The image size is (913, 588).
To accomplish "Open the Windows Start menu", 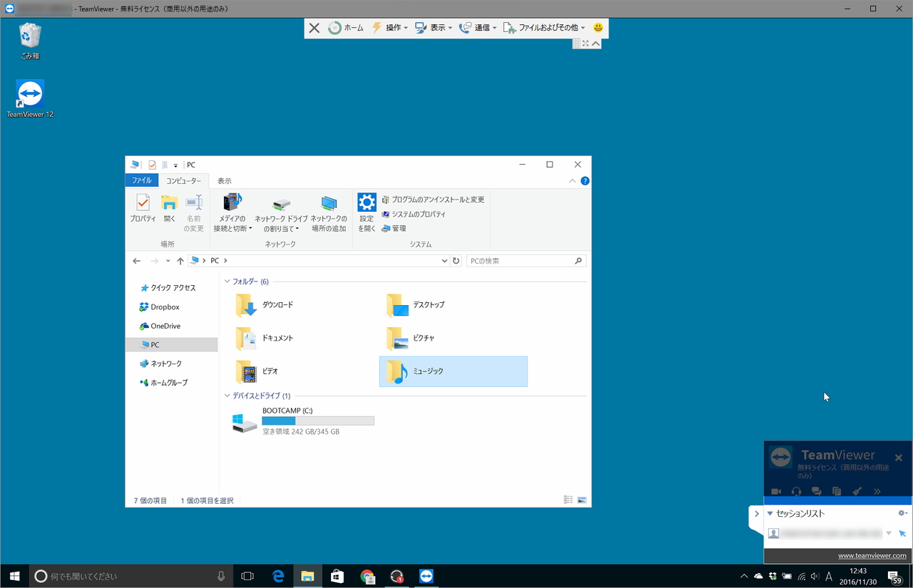I will 14,576.
